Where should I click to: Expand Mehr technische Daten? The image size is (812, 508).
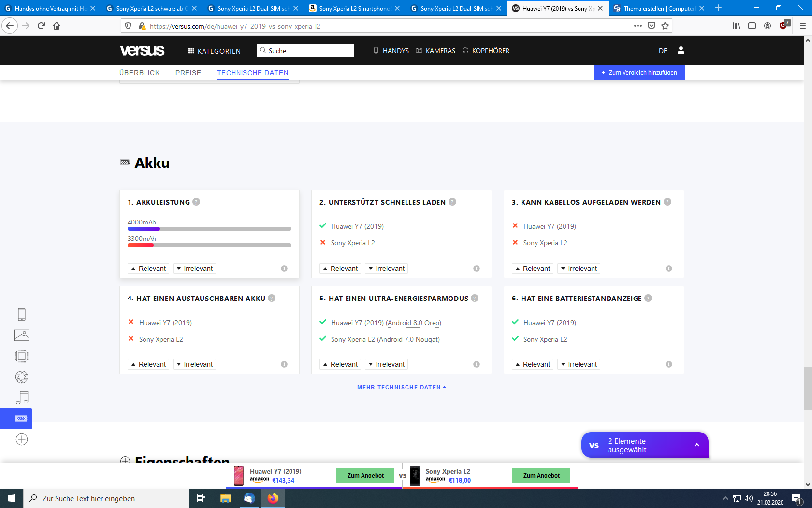402,388
